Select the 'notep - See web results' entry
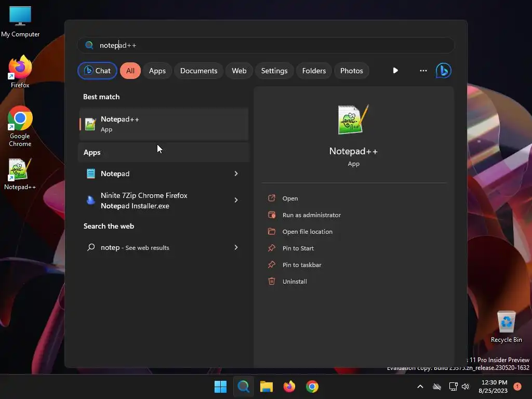The width and height of the screenshot is (532, 399). point(164,247)
